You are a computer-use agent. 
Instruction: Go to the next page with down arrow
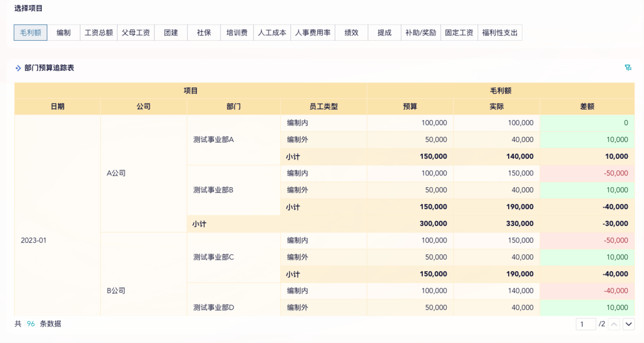628,324
